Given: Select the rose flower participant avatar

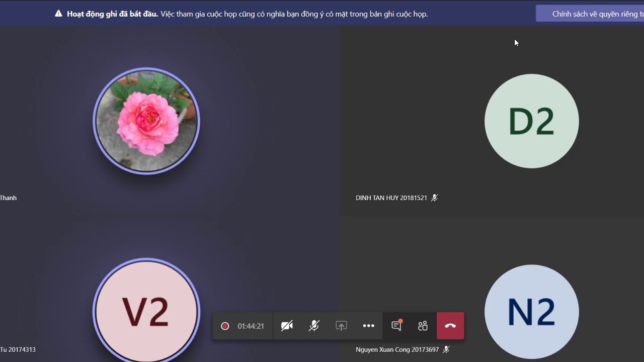Looking at the screenshot, I should pyautogui.click(x=146, y=121).
